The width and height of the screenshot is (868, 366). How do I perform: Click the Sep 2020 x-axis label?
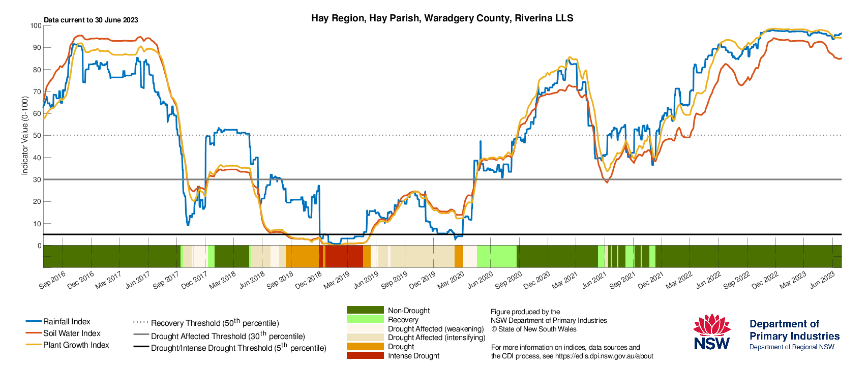pos(508,280)
